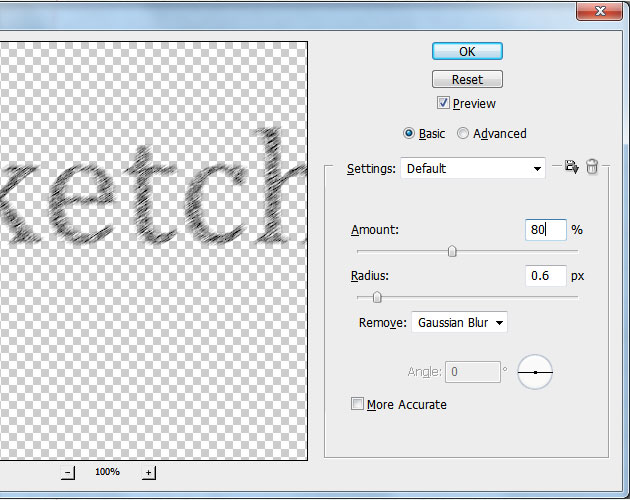Delete the current settings with the trash icon
630x500 pixels.
click(x=592, y=166)
